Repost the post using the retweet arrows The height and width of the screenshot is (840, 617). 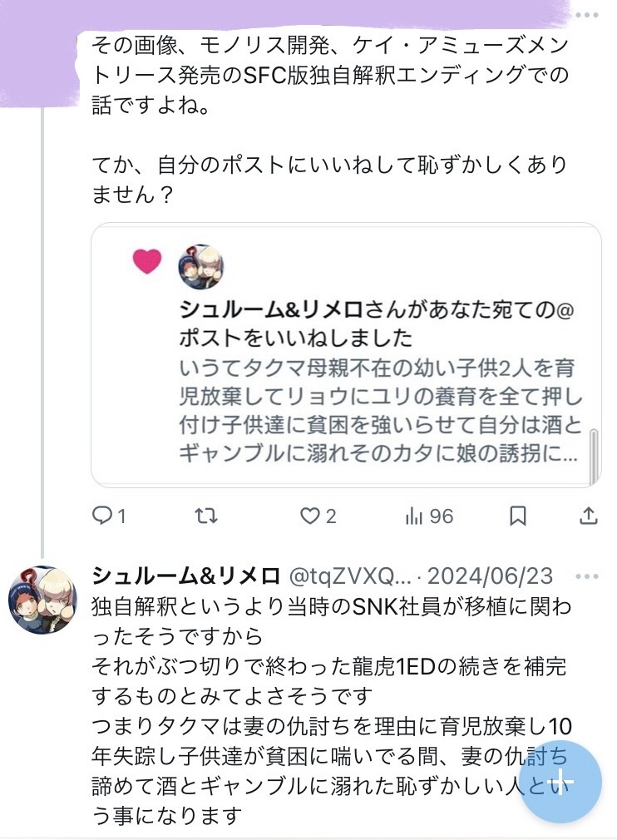[x=205, y=516]
